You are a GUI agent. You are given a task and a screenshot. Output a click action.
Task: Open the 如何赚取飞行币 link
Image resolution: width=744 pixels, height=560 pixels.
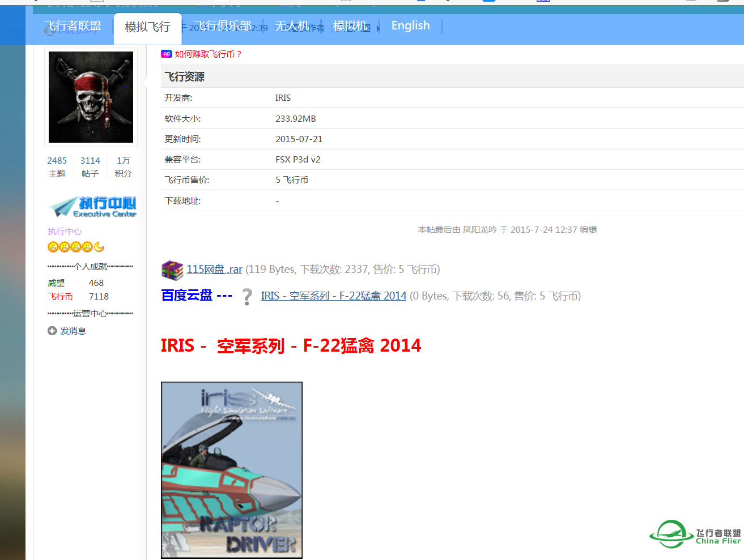coord(209,54)
